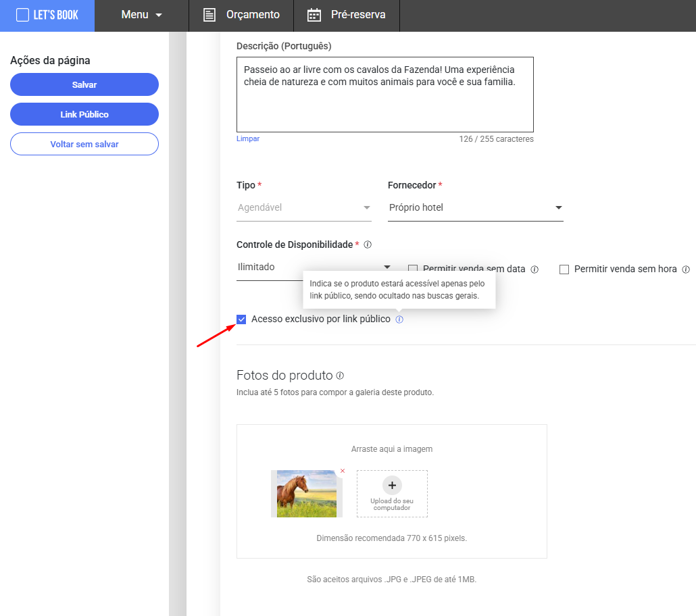Click info icon next to Fotos do produto

tap(340, 376)
